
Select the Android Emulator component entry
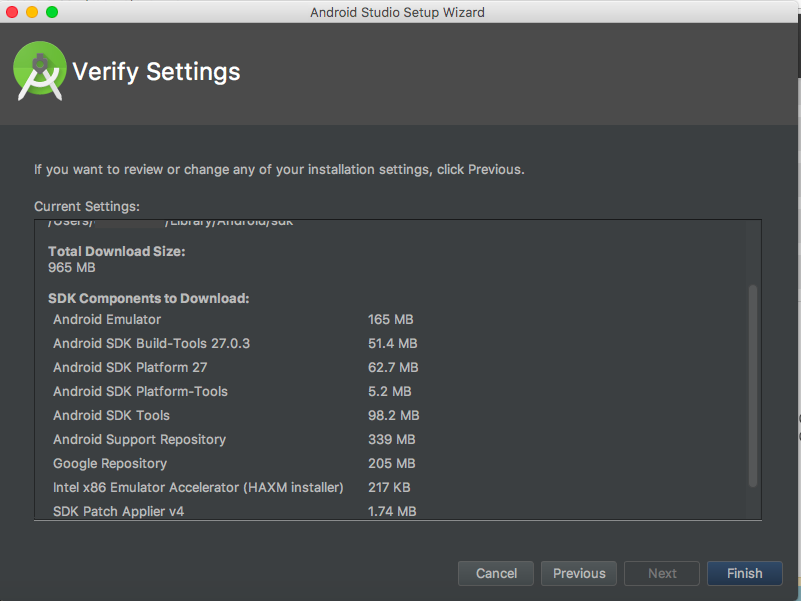pos(106,319)
